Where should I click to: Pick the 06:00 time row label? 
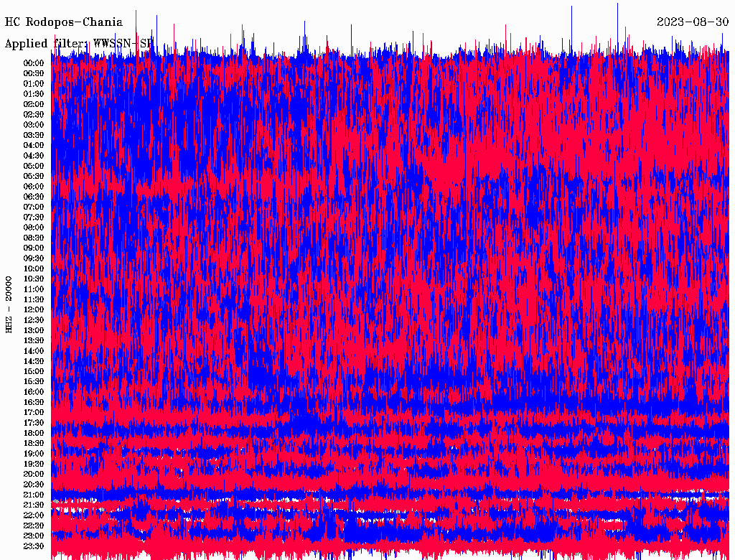click(x=34, y=187)
